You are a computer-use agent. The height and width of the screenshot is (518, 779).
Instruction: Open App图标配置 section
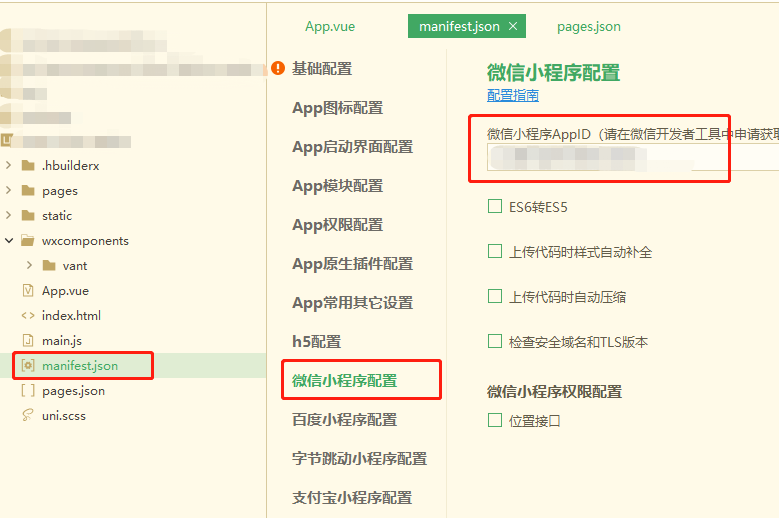(x=338, y=108)
